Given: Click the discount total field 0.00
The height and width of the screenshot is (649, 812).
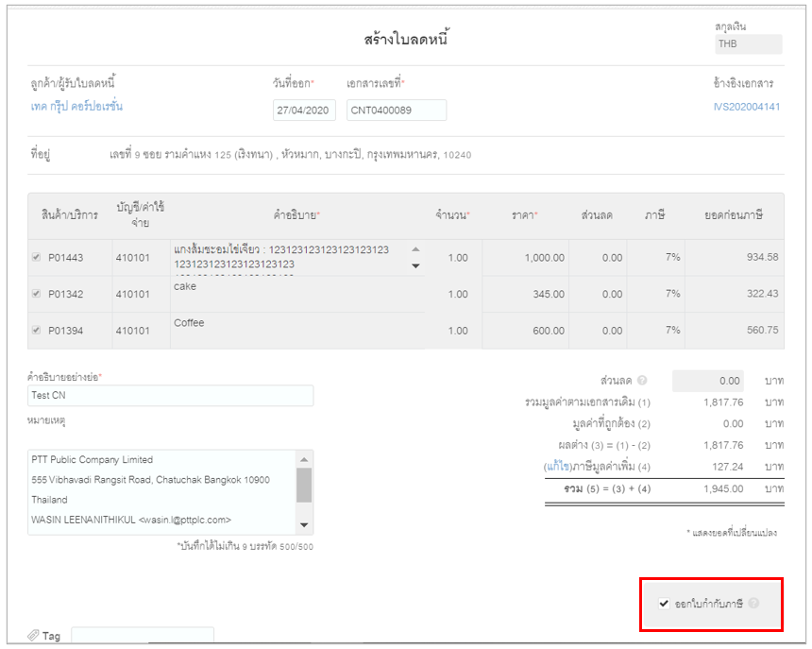Looking at the screenshot, I should tap(708, 381).
